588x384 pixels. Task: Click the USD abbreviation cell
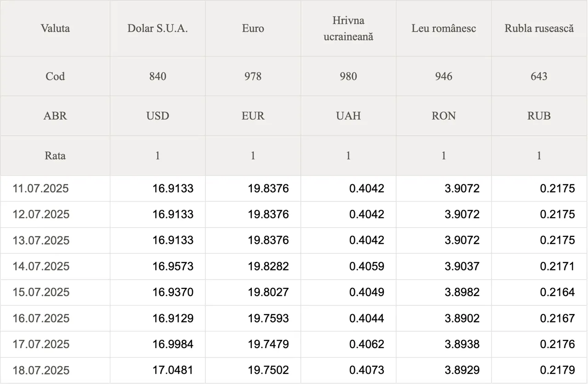pos(158,116)
